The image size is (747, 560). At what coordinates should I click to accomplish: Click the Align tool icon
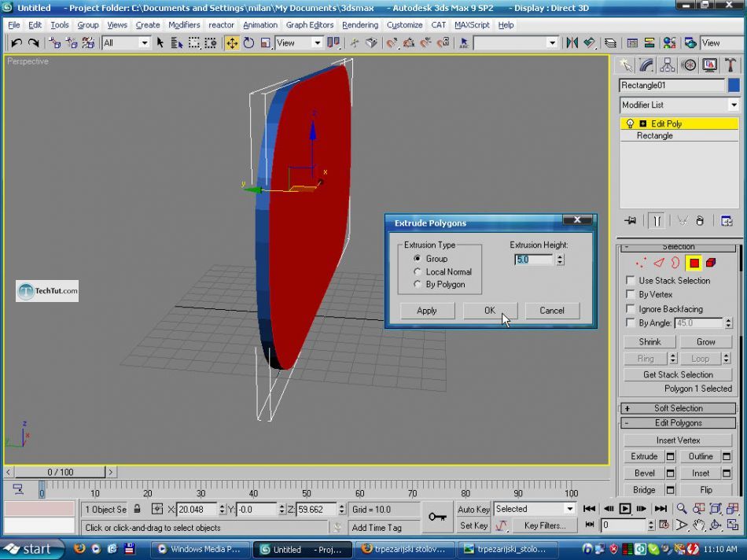pos(589,43)
